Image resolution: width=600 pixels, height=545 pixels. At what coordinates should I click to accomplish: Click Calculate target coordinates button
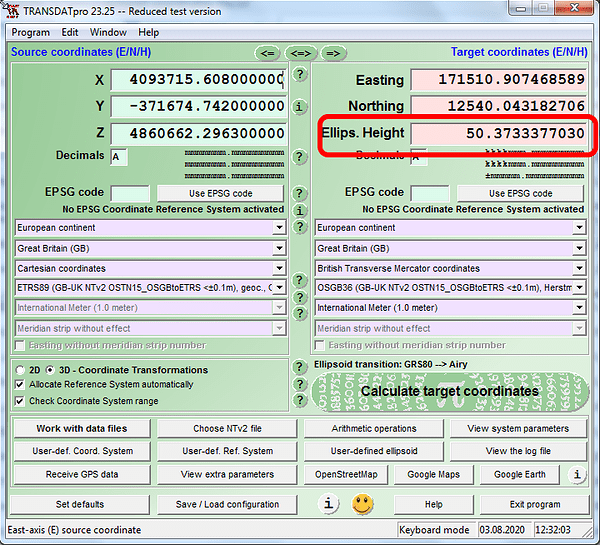(x=450, y=392)
